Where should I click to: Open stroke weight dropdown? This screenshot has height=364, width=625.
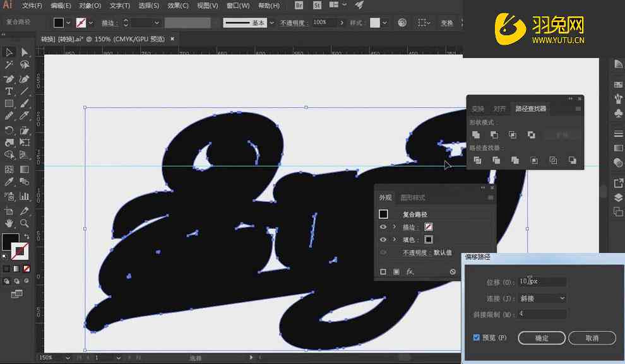click(x=157, y=23)
